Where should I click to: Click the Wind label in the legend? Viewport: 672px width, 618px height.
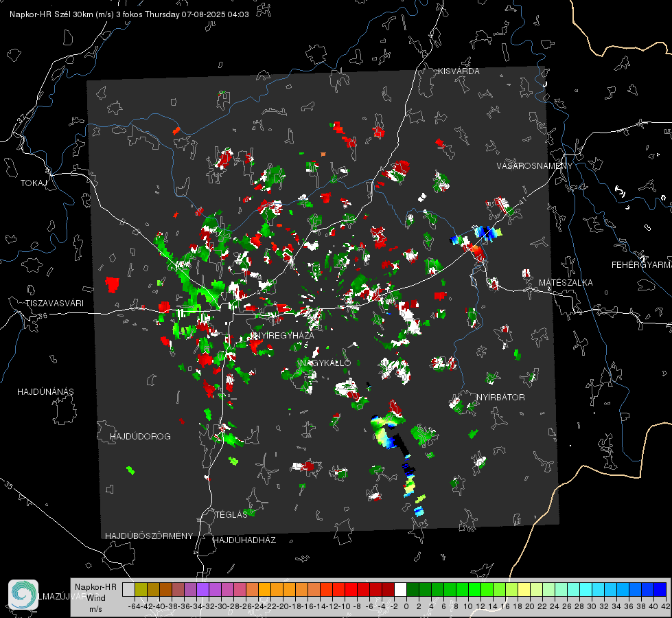pos(96,598)
